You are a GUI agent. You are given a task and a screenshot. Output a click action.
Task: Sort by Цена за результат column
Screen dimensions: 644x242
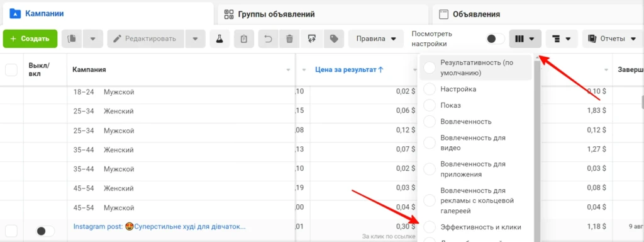(x=349, y=70)
